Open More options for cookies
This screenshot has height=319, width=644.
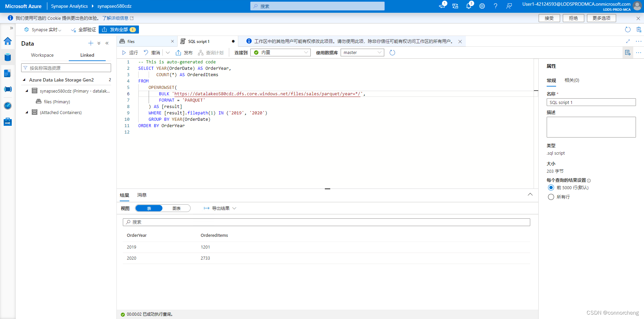point(601,18)
